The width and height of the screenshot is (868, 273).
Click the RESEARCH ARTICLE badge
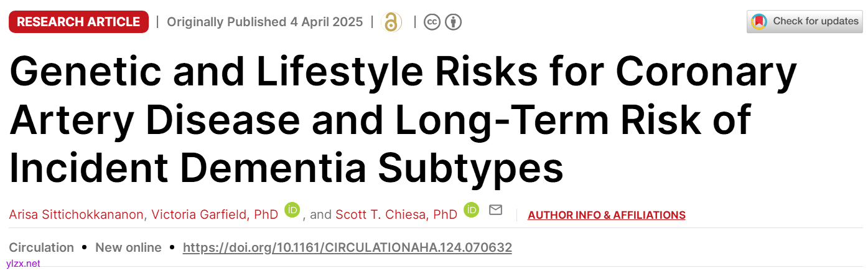78,22
